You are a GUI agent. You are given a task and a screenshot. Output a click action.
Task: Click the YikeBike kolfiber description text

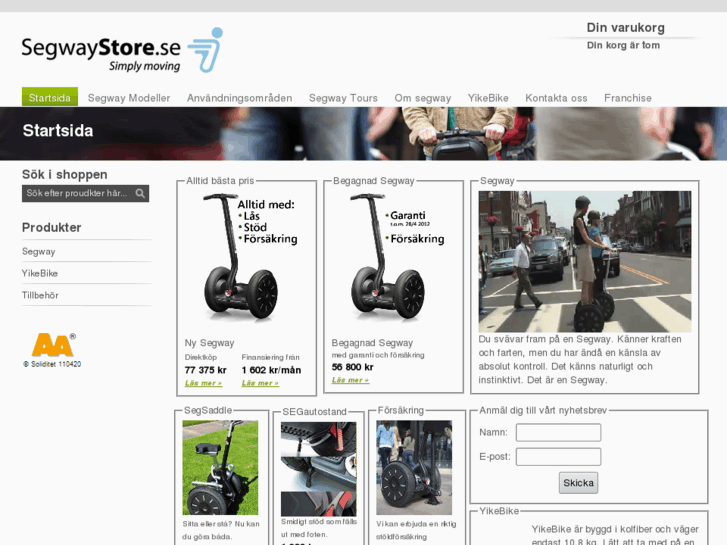pyautogui.click(x=615, y=535)
